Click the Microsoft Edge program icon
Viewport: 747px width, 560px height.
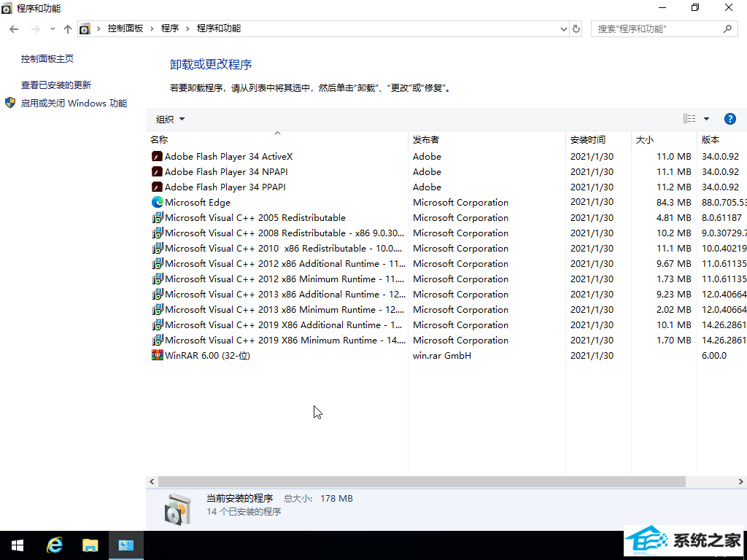pyautogui.click(x=158, y=203)
